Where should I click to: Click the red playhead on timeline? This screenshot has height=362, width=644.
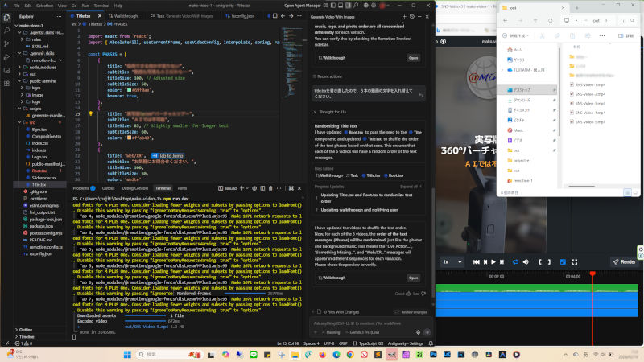click(x=592, y=275)
